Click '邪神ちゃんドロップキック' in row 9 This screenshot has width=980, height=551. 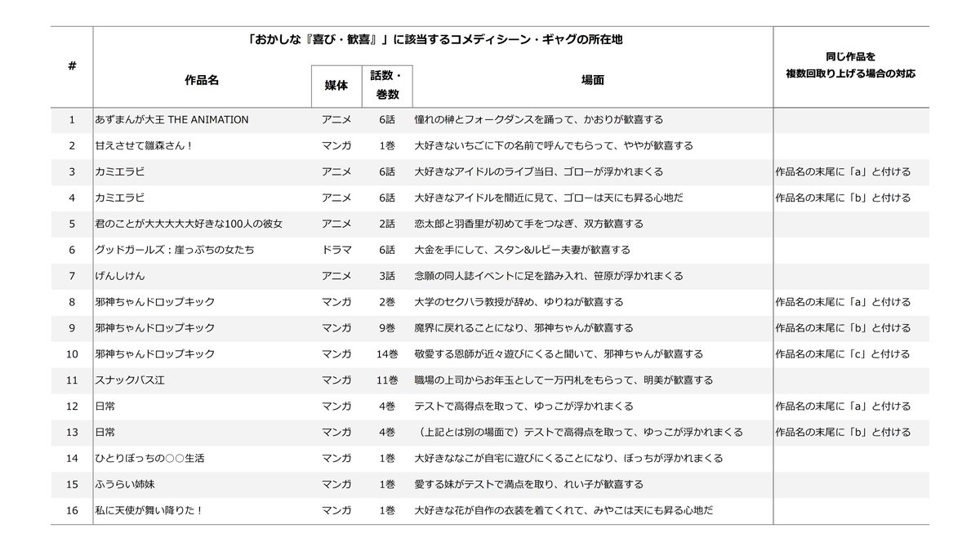155,328
